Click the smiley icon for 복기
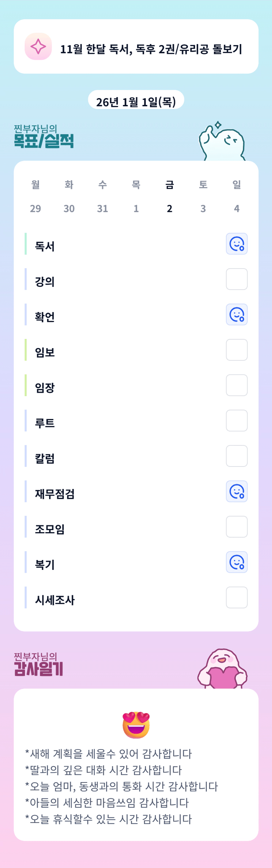The width and height of the screenshot is (272, 868). (x=237, y=562)
